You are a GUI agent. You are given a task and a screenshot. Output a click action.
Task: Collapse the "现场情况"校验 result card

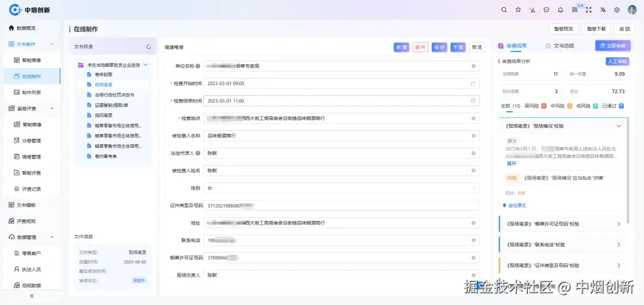[619, 126]
